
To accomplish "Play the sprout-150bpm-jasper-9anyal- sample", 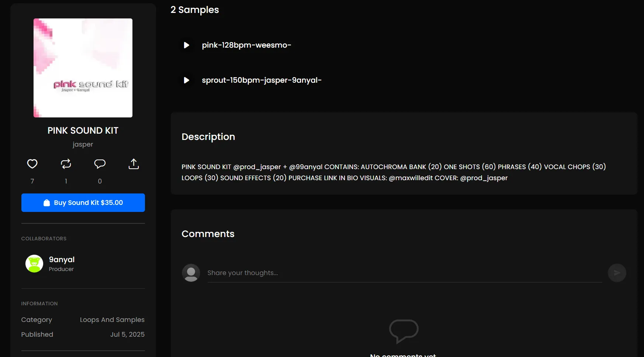I will point(187,80).
